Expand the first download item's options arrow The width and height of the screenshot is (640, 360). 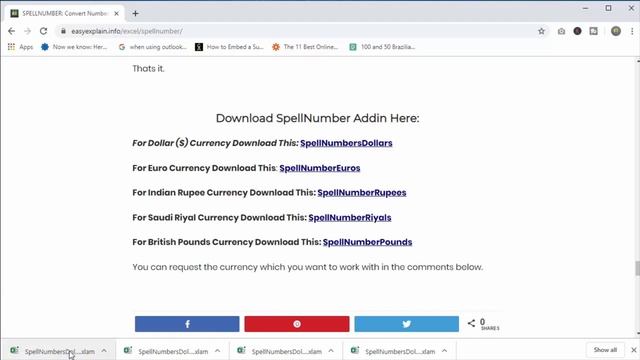(x=104, y=351)
